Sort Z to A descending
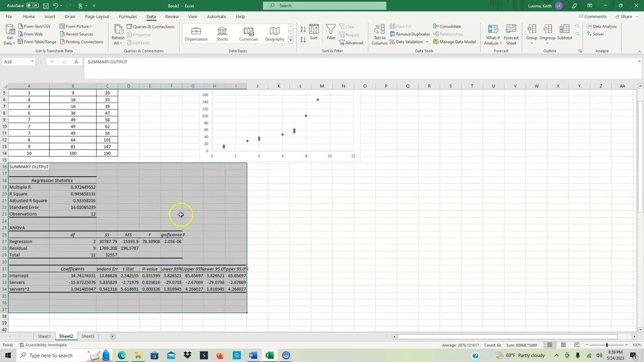Image resolution: width=644 pixels, height=362 pixels. pos(303,39)
